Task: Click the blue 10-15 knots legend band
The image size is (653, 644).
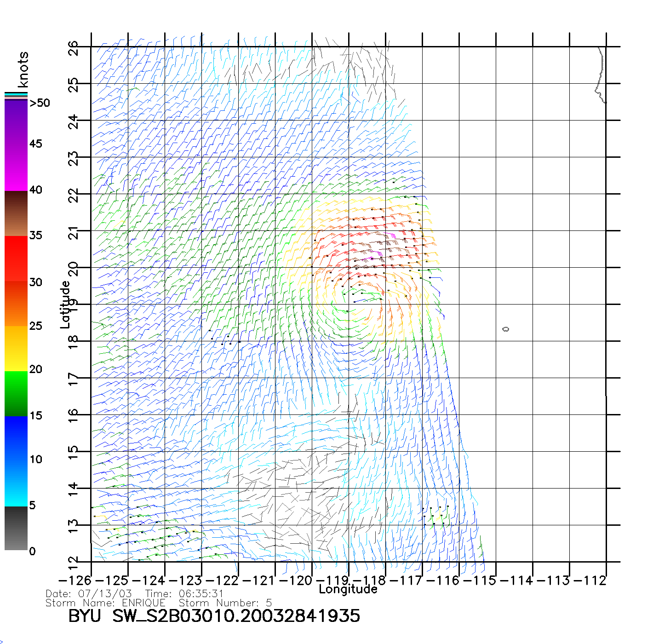Action: 16,437
